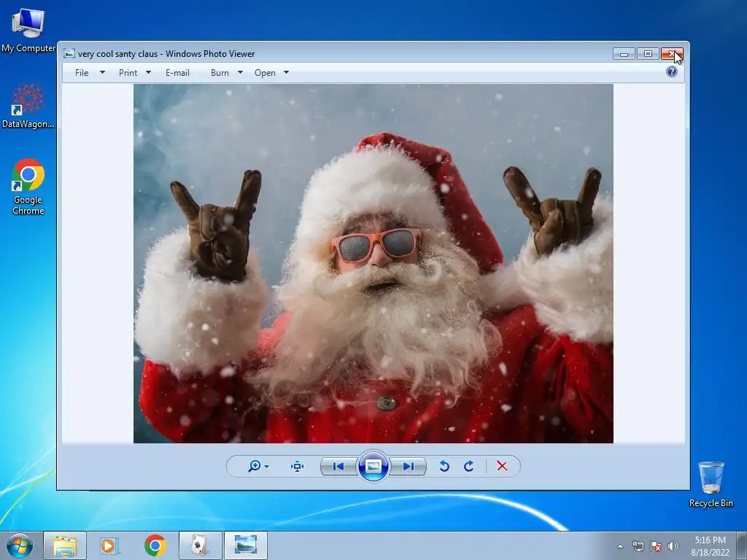Open the Burn menu
This screenshot has height=560, width=747.
coord(220,73)
